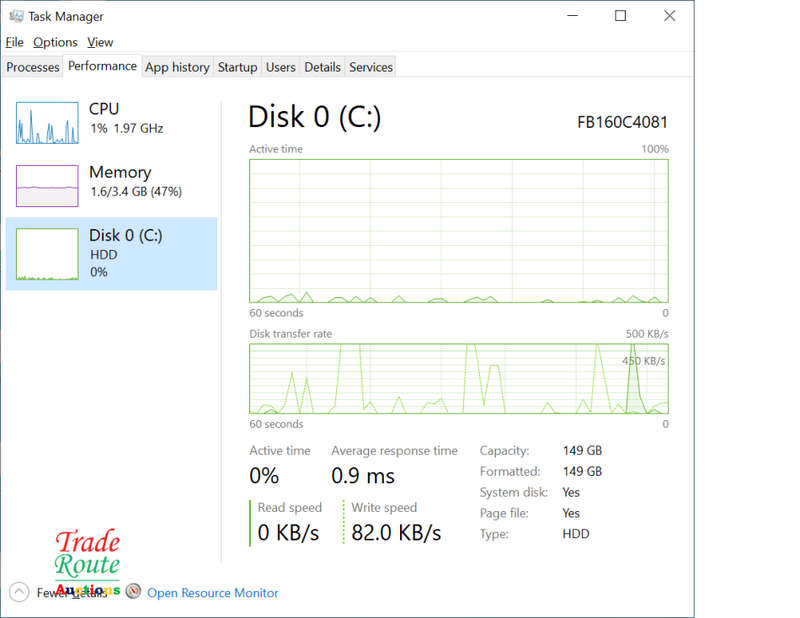The width and height of the screenshot is (800, 618).
Task: Click the Task Manager title bar icon
Action: [x=16, y=16]
